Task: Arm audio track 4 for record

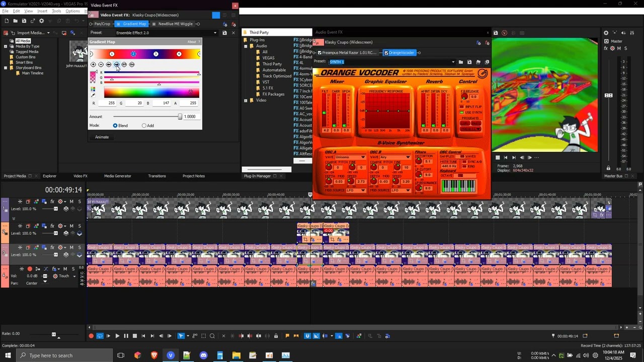Action: 30,269
